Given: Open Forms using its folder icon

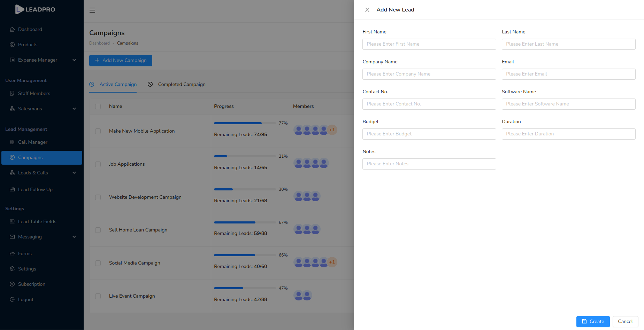Looking at the screenshot, I should pyautogui.click(x=13, y=253).
